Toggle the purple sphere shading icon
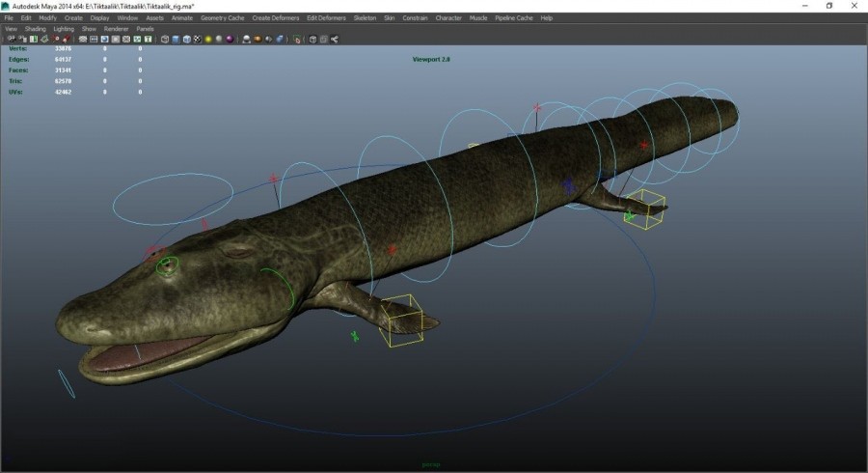The height and width of the screenshot is (473, 868). pyautogui.click(x=230, y=40)
